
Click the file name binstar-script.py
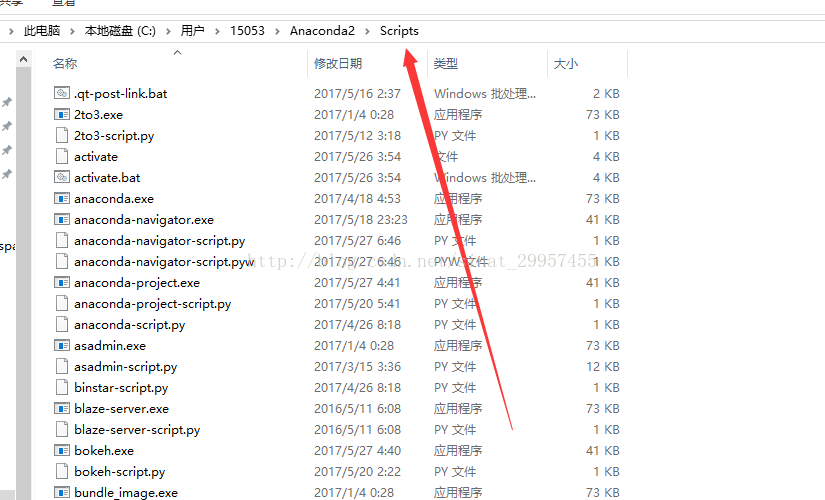(121, 388)
